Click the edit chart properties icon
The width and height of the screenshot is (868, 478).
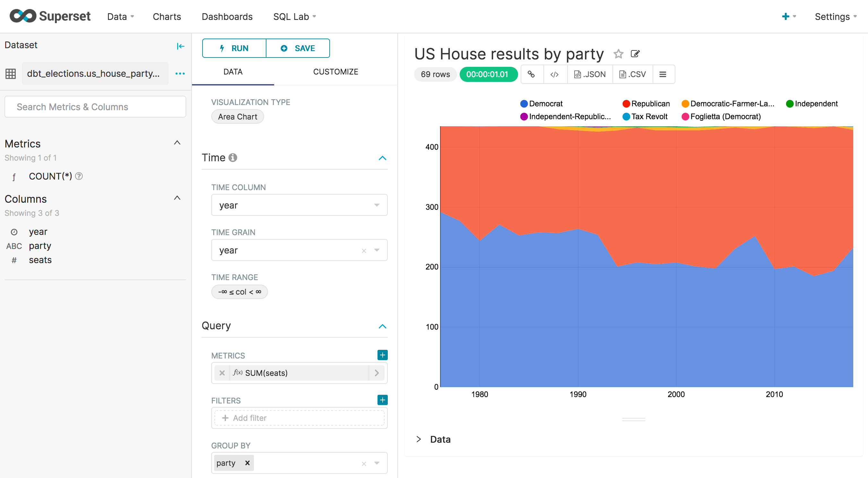pos(635,54)
